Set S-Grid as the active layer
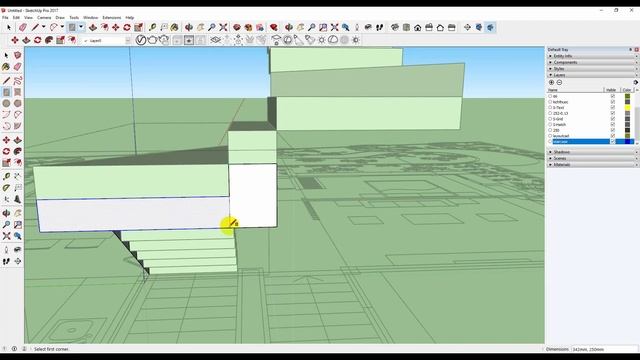Screen dimensions: 640x360 point(550,119)
